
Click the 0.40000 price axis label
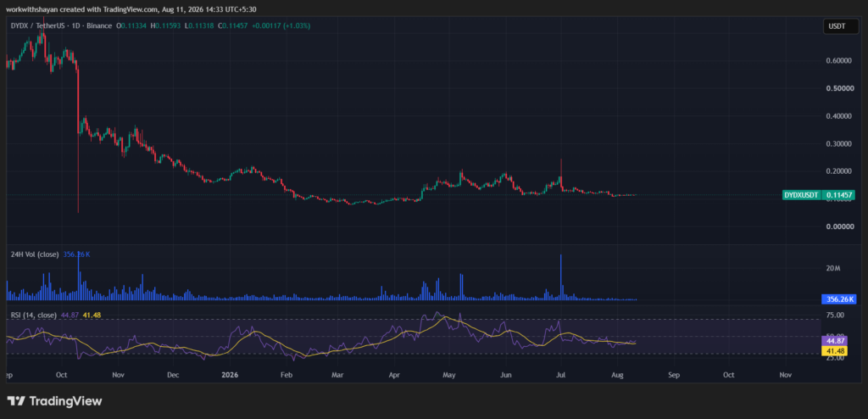coord(839,116)
